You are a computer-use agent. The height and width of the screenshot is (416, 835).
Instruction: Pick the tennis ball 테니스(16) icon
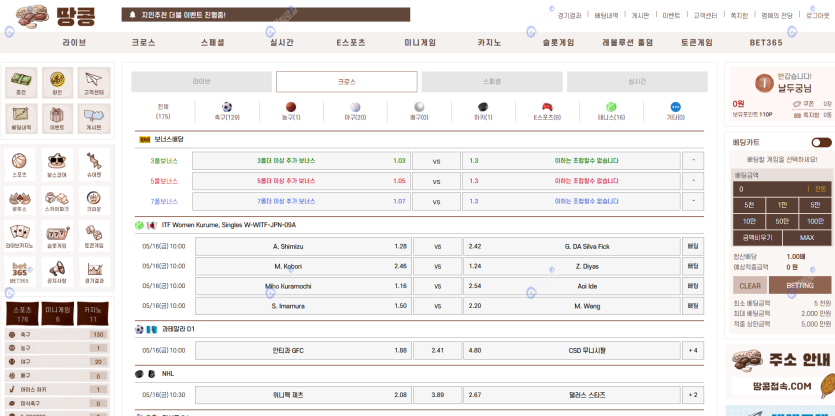click(x=611, y=107)
